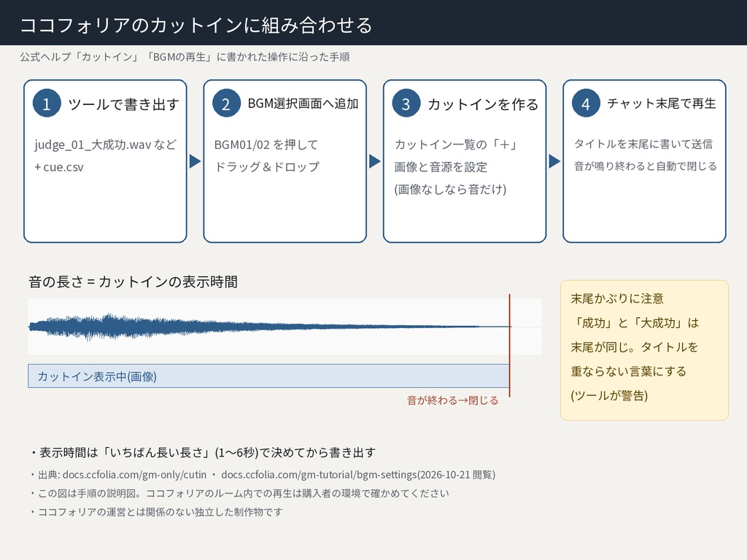
Task: Click the text タイトルを末尾に書いて送信
Action: [x=643, y=144]
